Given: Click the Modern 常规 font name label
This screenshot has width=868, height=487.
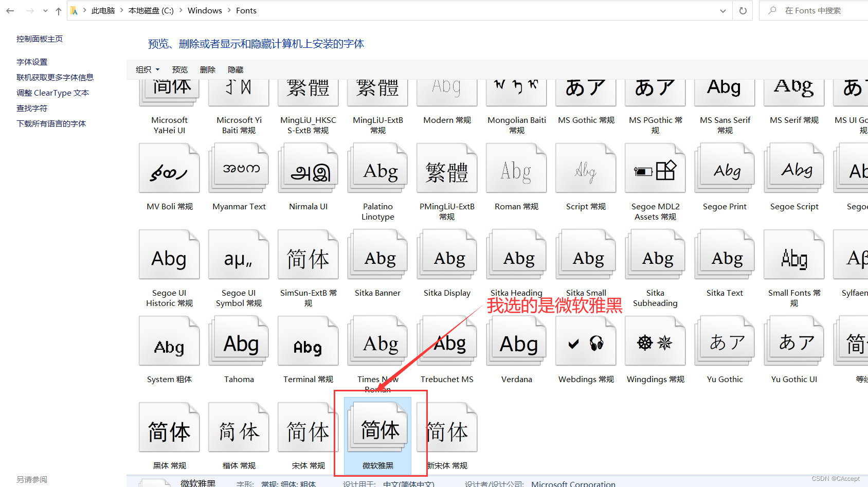Looking at the screenshot, I should [447, 120].
